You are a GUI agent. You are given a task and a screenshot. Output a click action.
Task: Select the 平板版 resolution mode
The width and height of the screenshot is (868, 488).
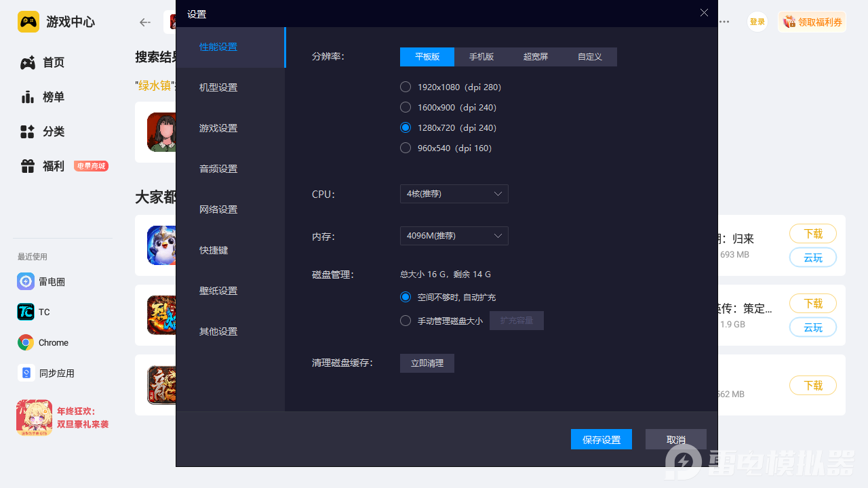(427, 57)
